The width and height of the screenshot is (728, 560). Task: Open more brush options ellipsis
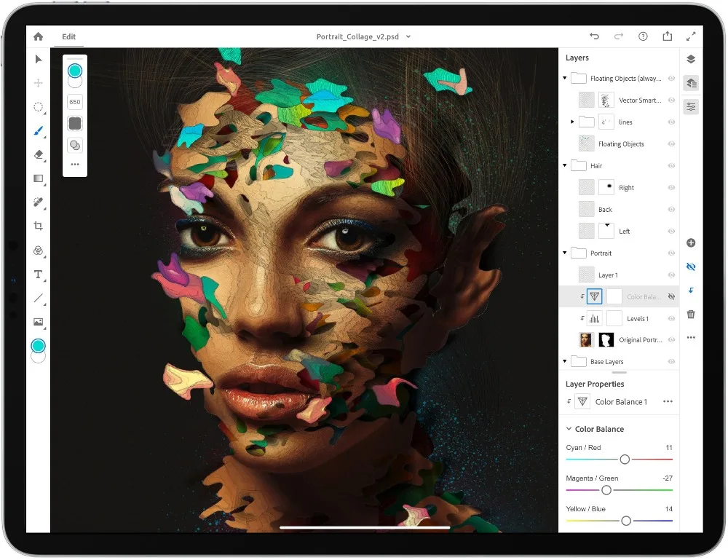75,165
